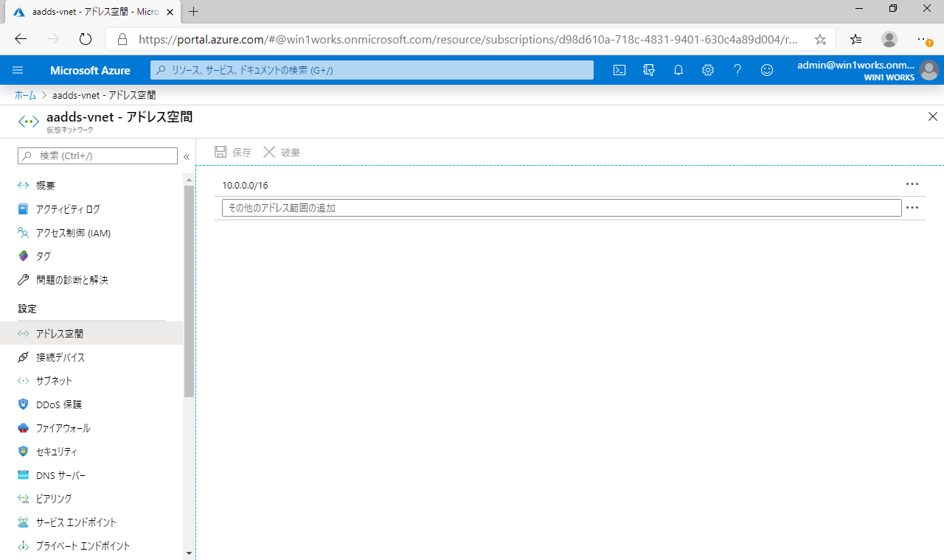Click the DDoS 保護 shield icon
Viewport: 944px width, 560px height.
(x=24, y=405)
